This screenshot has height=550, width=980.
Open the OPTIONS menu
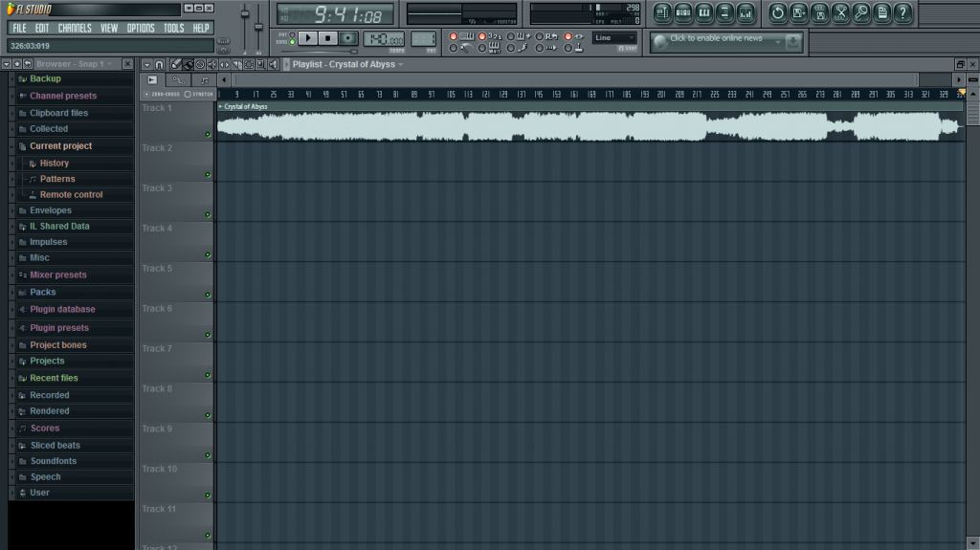(141, 28)
